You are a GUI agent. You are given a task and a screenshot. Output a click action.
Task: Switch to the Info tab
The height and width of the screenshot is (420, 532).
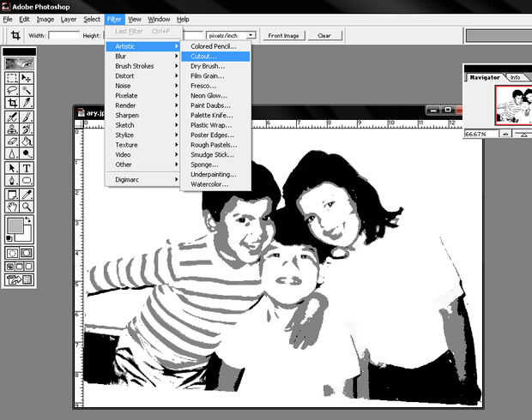pyautogui.click(x=515, y=78)
